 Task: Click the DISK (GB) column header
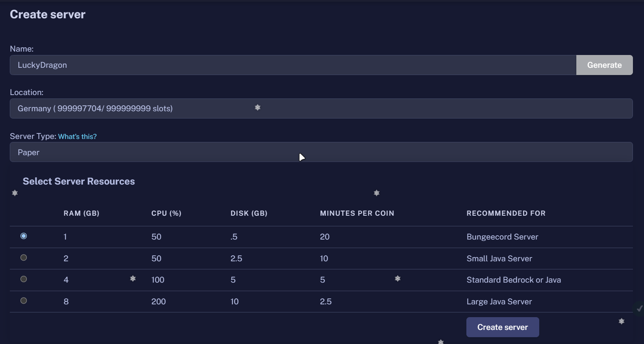(249, 213)
